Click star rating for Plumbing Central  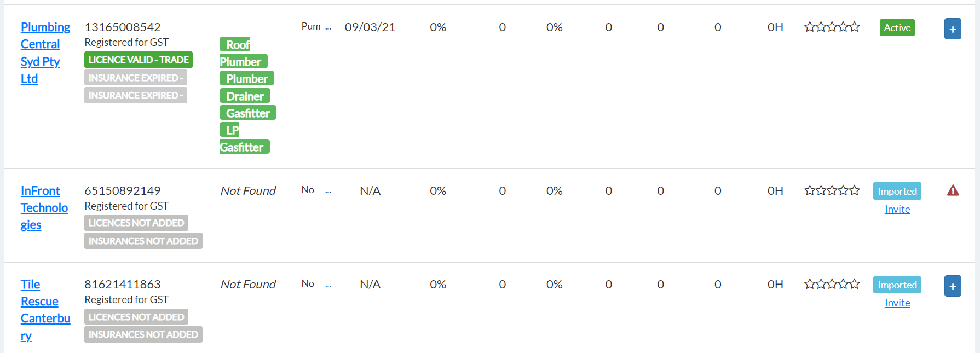coord(832,27)
